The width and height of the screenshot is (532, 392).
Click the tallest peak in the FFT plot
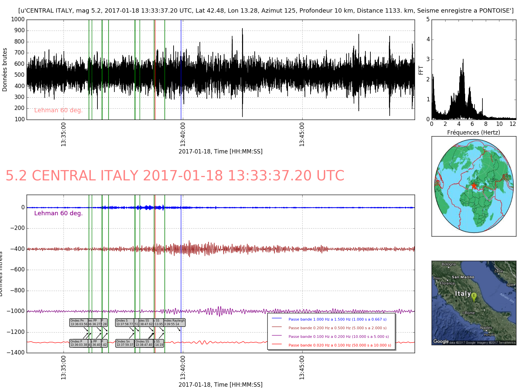463,60
